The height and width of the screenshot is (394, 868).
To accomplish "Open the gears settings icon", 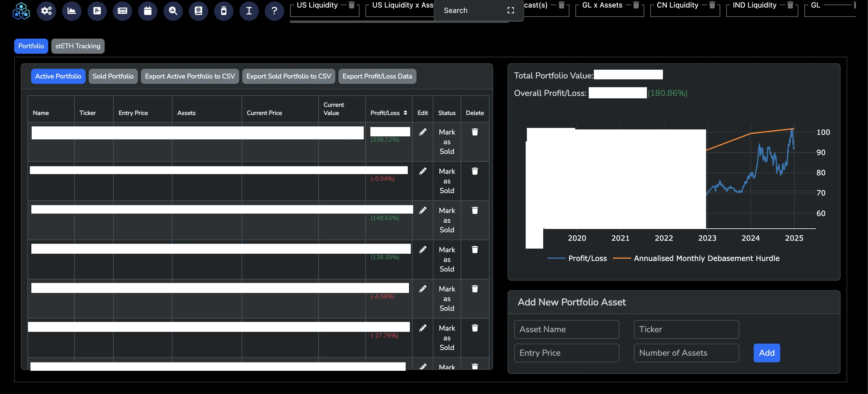I will 46,11.
